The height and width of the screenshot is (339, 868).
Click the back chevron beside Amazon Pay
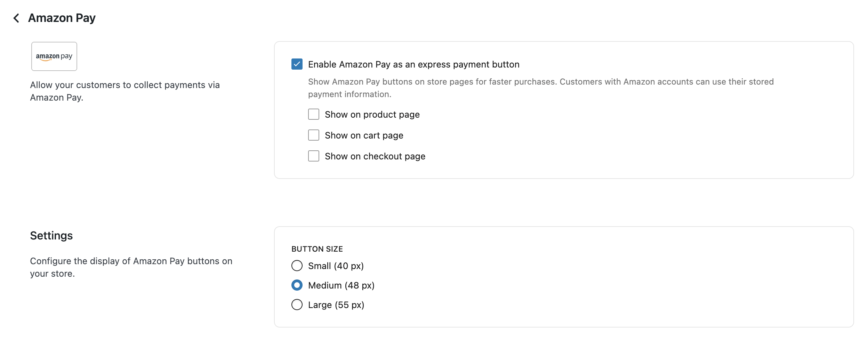click(16, 18)
